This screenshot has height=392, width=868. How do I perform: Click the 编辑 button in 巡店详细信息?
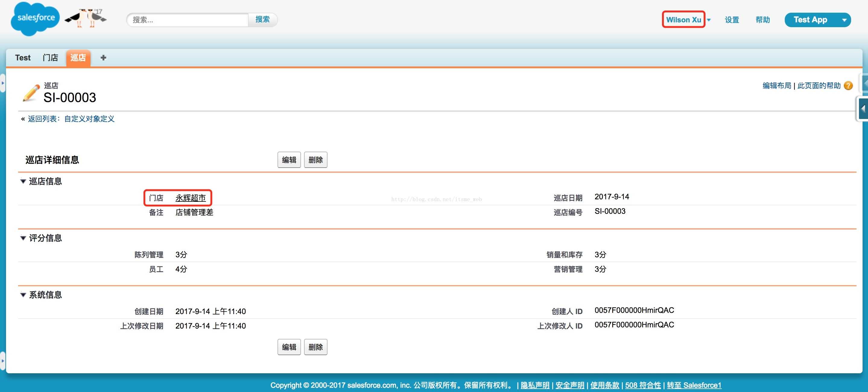click(288, 160)
